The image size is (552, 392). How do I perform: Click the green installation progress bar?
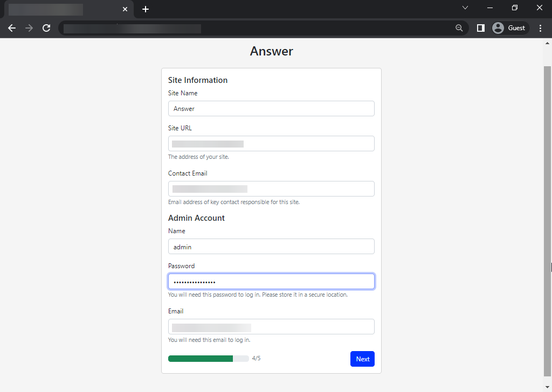click(209, 359)
